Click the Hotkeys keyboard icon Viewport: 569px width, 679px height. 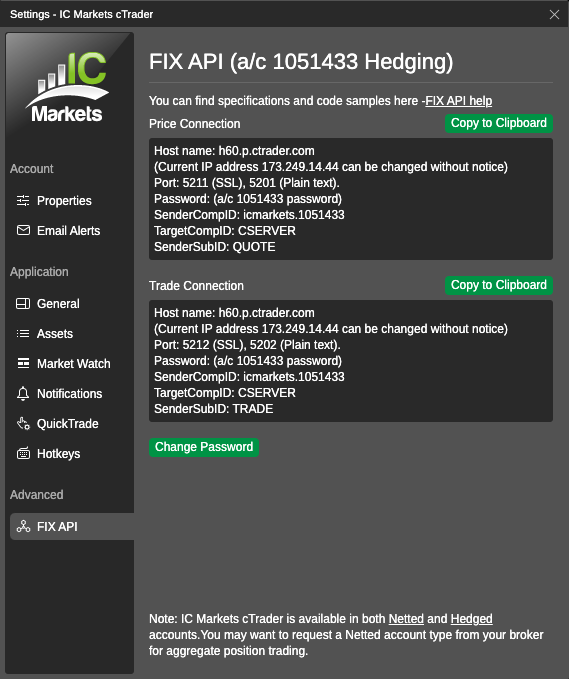tap(23, 453)
